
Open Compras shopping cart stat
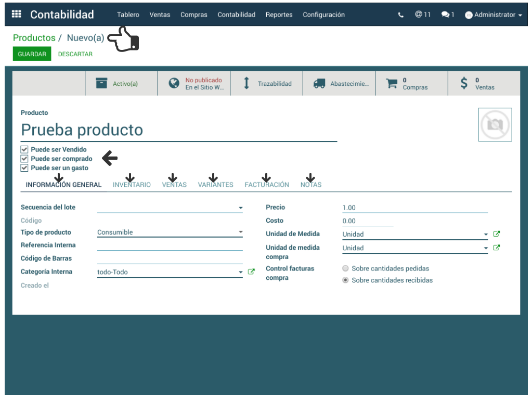coord(392,83)
